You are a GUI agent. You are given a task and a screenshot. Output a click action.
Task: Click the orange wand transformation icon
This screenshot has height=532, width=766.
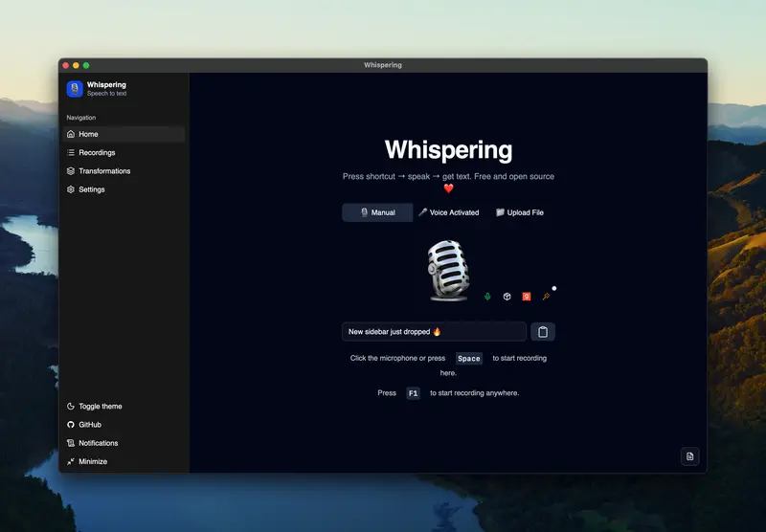pyautogui.click(x=546, y=297)
